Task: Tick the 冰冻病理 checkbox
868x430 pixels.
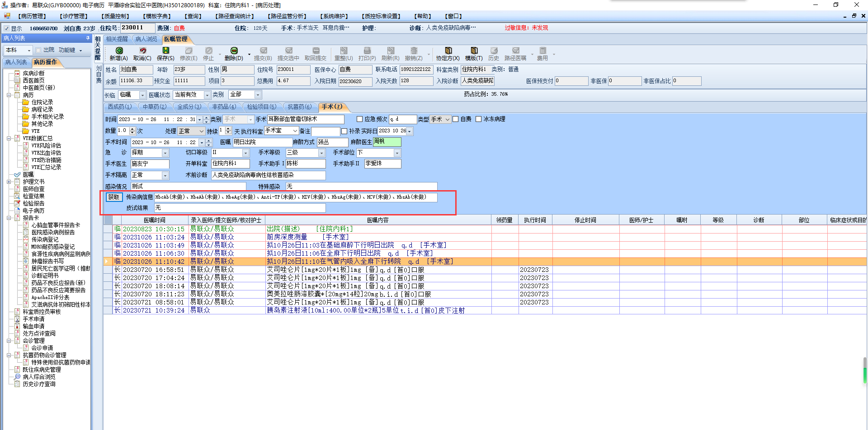Action: tap(478, 119)
